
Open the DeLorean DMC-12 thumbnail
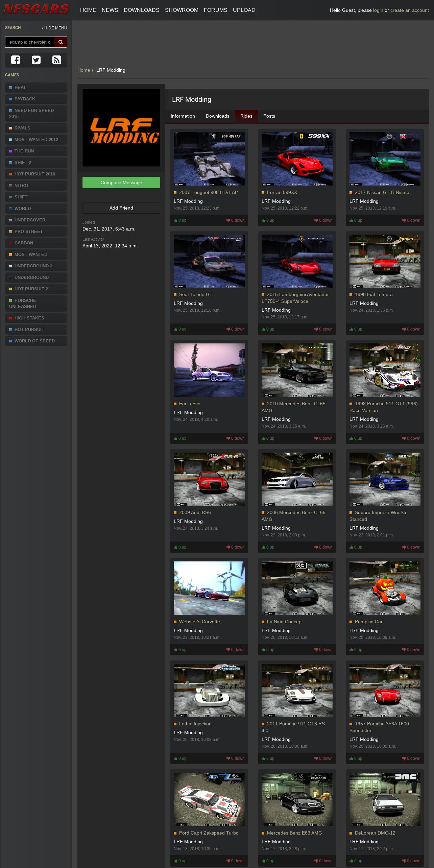pos(385,799)
